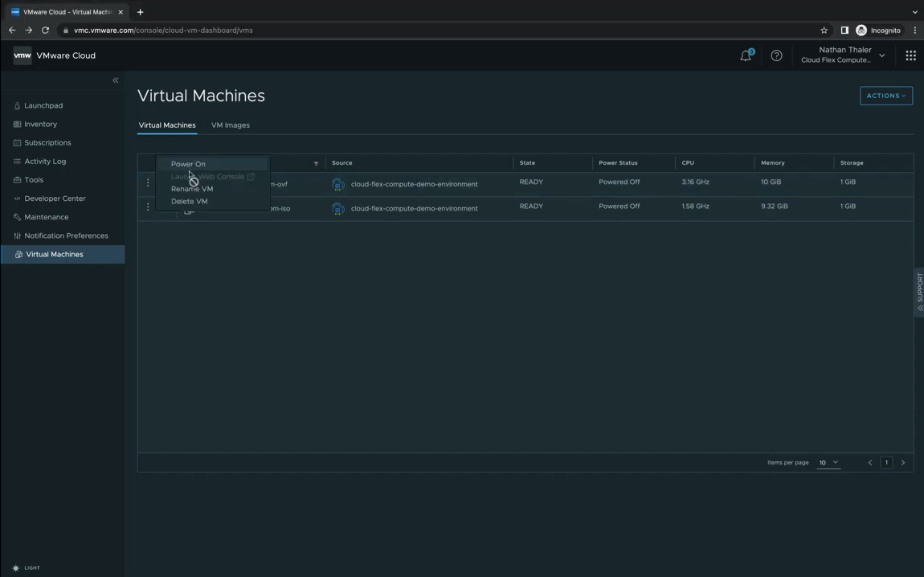Open row actions for the from-ovf VM
This screenshot has height=577, width=924.
coord(147,182)
